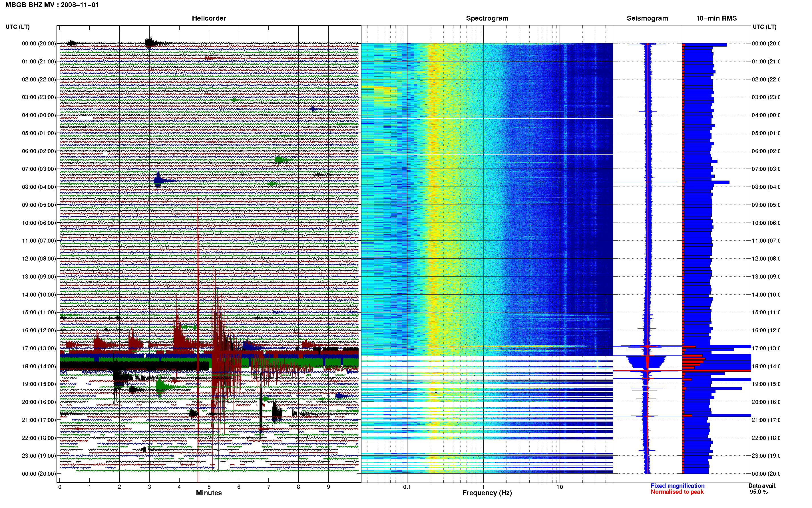Viewport: 812px width, 508px height.
Task: Click the 'Helicorder' panel heading
Action: tap(209, 19)
